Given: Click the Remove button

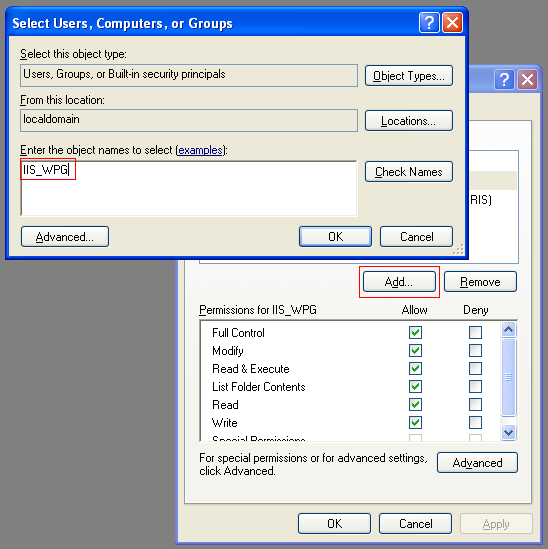Looking at the screenshot, I should (x=480, y=282).
